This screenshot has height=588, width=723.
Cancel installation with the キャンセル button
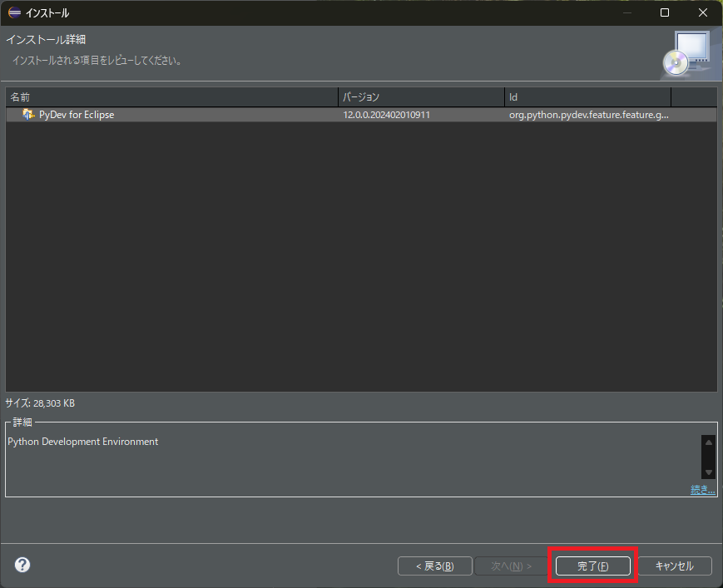[674, 566]
